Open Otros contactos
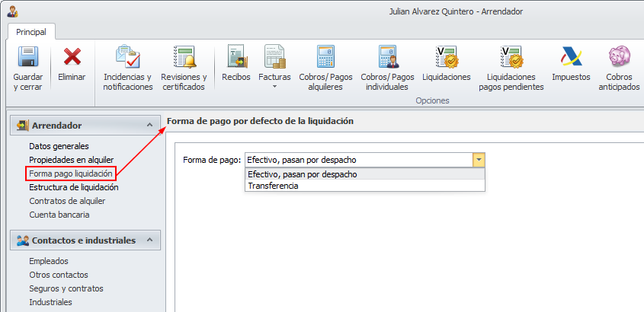The width and height of the screenshot is (644, 312). click(x=59, y=275)
